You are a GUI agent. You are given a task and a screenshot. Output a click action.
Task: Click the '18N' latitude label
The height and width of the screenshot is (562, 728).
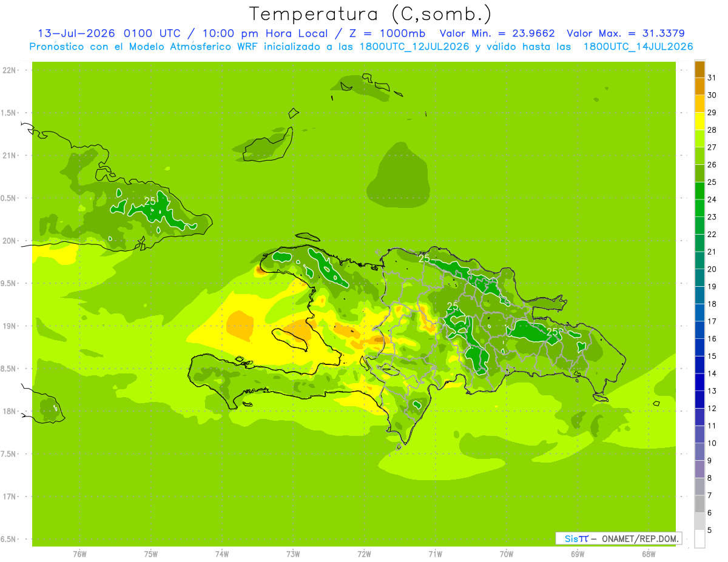pyautogui.click(x=9, y=412)
